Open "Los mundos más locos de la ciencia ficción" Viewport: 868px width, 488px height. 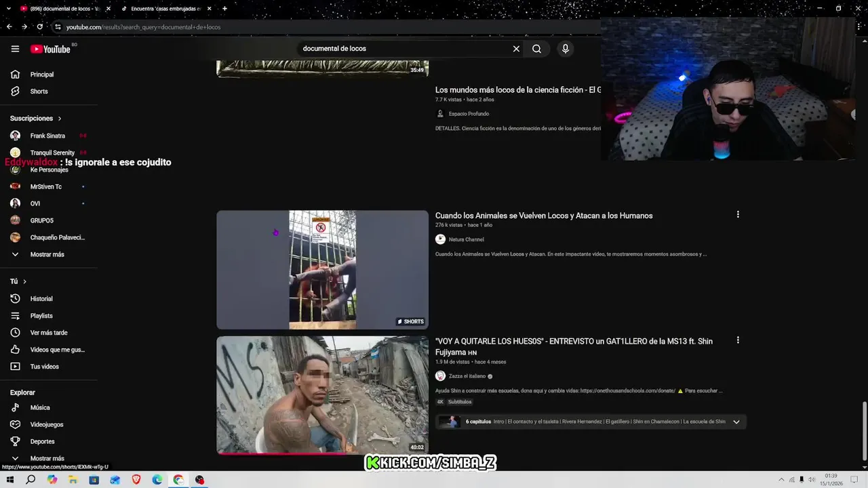click(x=518, y=89)
